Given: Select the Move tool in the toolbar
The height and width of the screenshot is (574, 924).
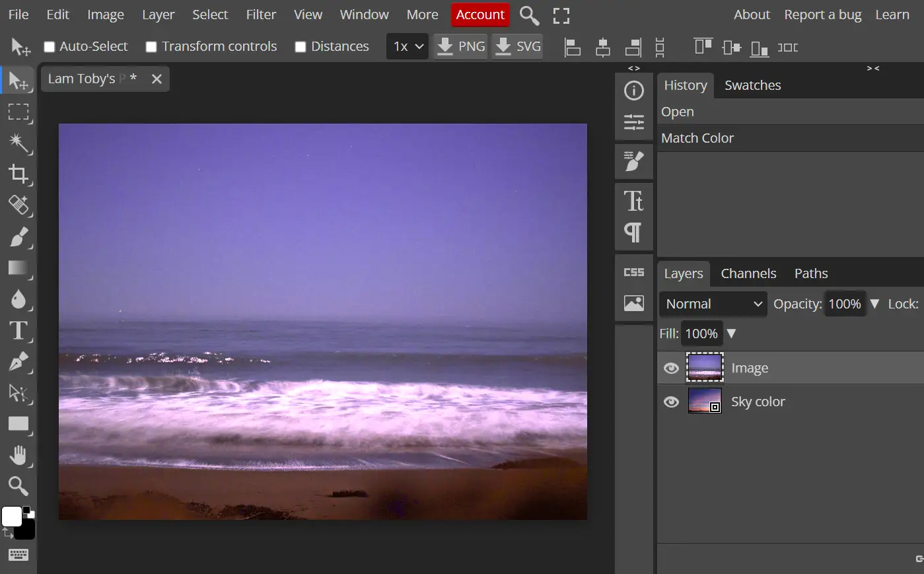Looking at the screenshot, I should [x=18, y=81].
